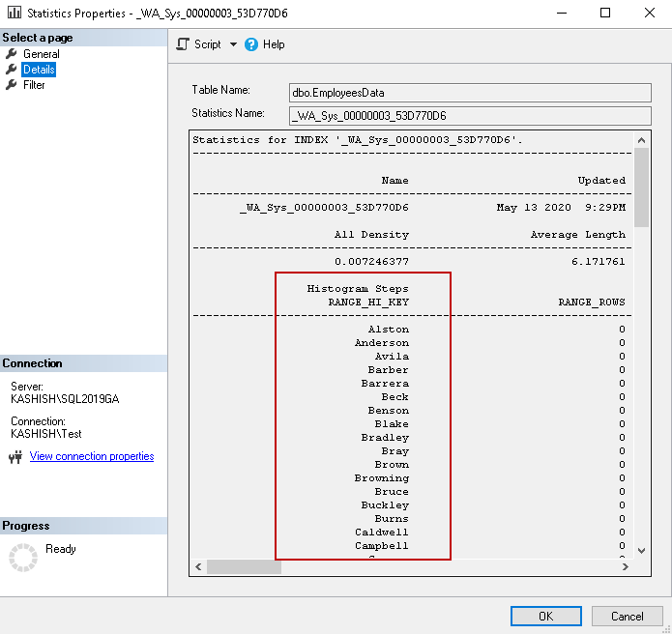
Task: Click the 'Bruce' histogram entry
Action: point(392,491)
